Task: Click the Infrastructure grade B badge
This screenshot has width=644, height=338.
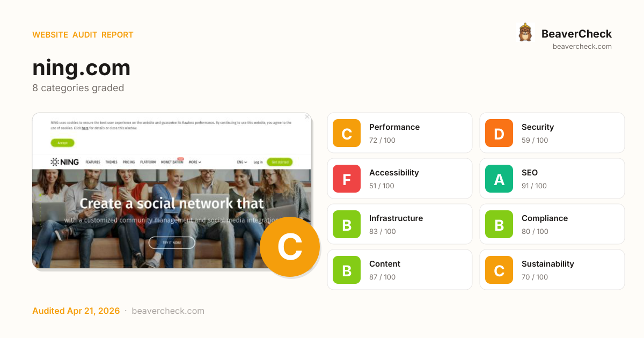Action: point(347,224)
